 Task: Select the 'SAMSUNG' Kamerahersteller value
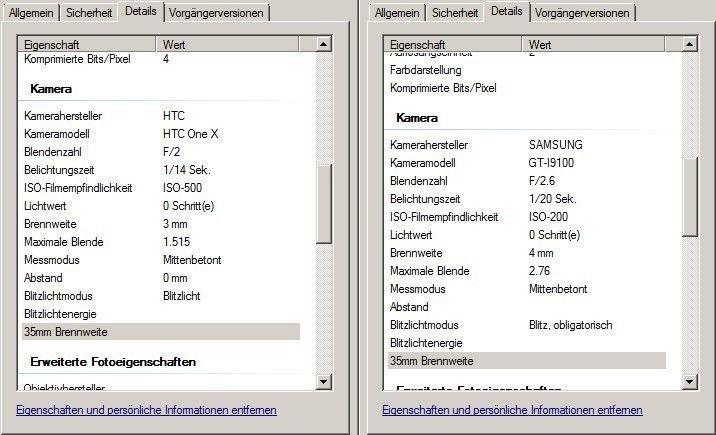tap(556, 145)
